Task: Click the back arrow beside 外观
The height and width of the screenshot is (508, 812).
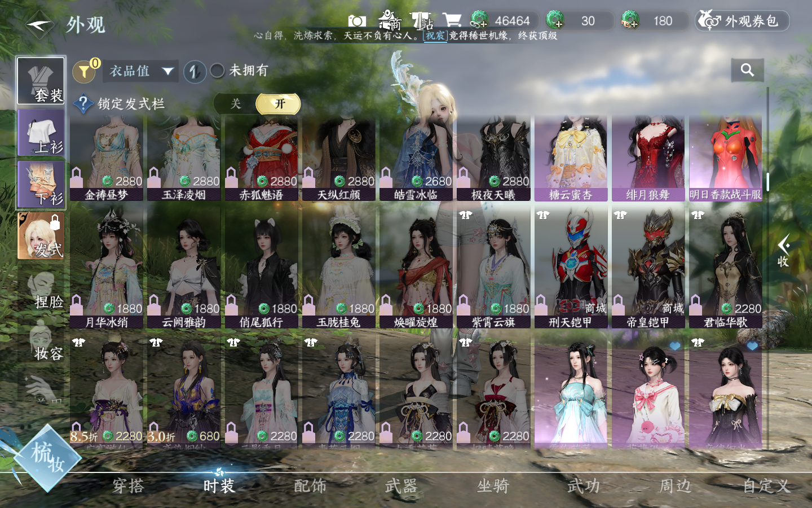Action: pos(39,25)
